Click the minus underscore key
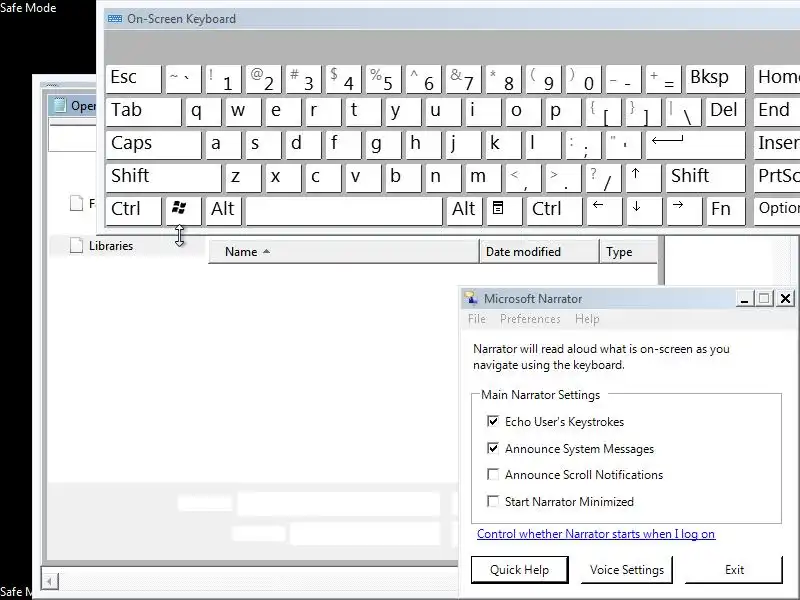The width and height of the screenshot is (800, 600). [x=623, y=79]
